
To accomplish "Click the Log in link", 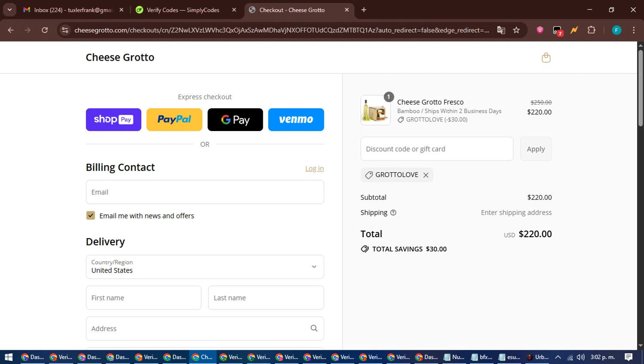I will (314, 168).
